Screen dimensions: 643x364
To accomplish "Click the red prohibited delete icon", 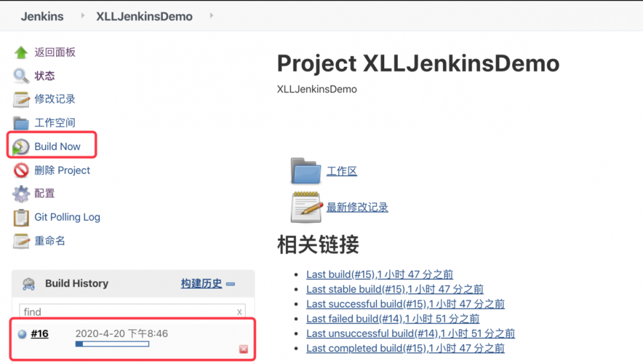I will click(x=21, y=170).
